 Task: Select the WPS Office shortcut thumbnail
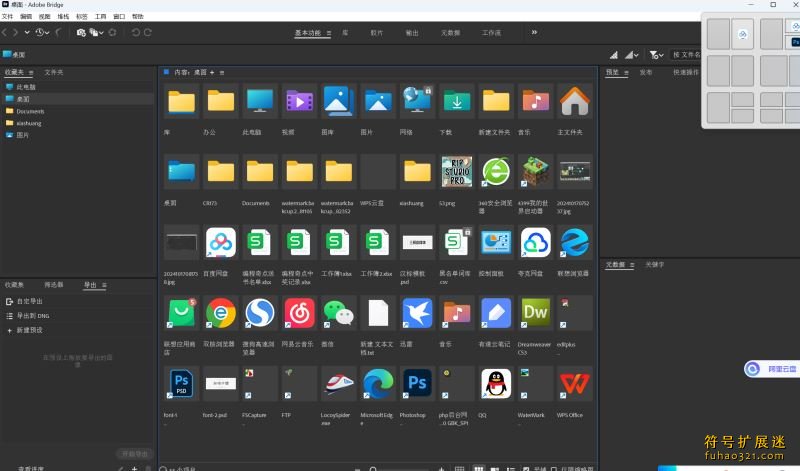(x=574, y=383)
